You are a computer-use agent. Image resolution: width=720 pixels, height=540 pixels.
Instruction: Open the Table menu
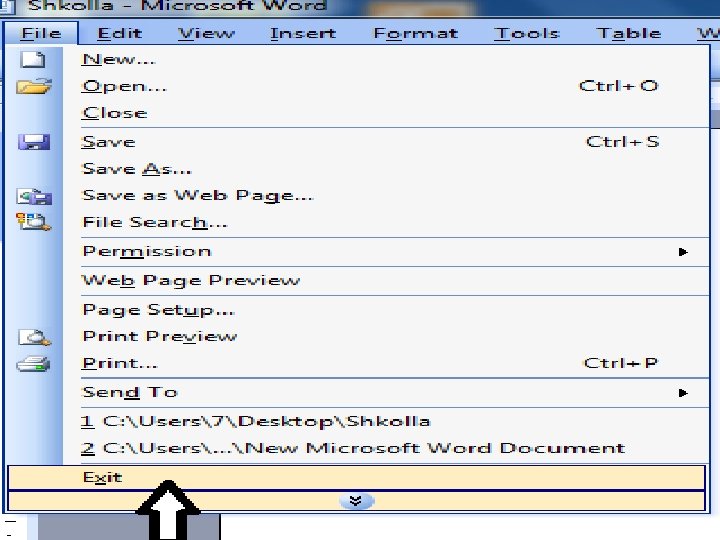click(x=629, y=33)
